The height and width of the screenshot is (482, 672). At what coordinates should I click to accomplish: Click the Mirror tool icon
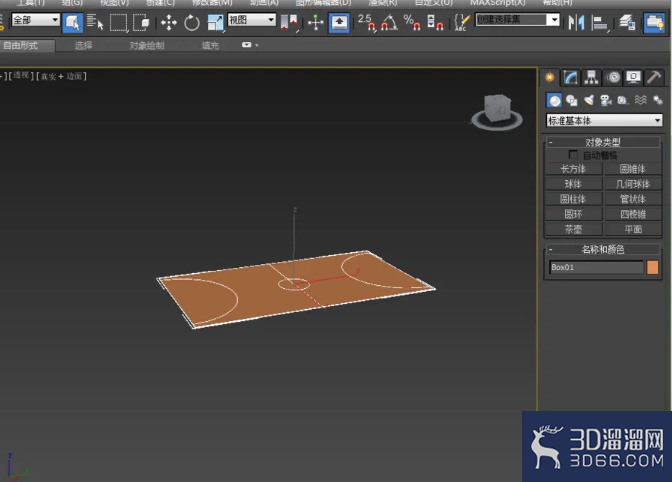[x=576, y=22]
